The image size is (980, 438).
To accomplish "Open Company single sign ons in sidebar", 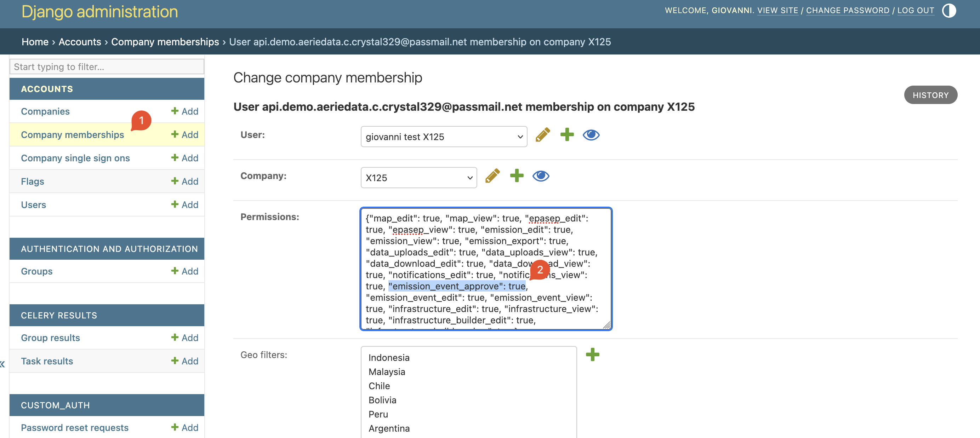I will click(75, 158).
